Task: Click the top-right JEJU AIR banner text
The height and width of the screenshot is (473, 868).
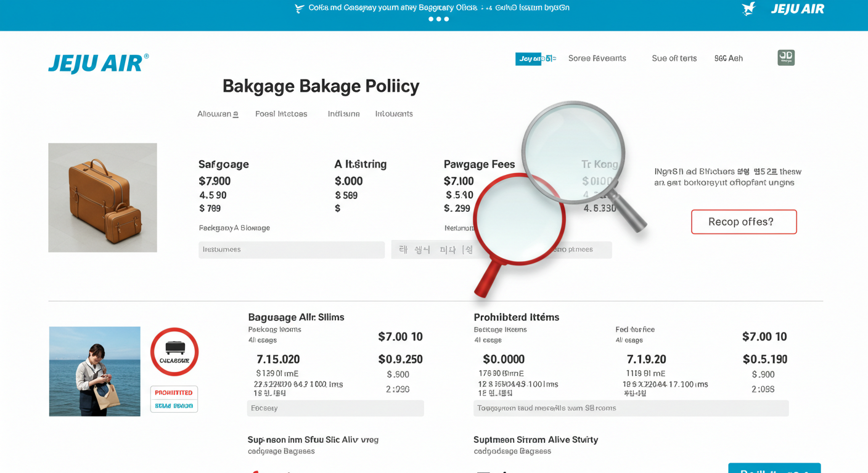Action: click(797, 9)
